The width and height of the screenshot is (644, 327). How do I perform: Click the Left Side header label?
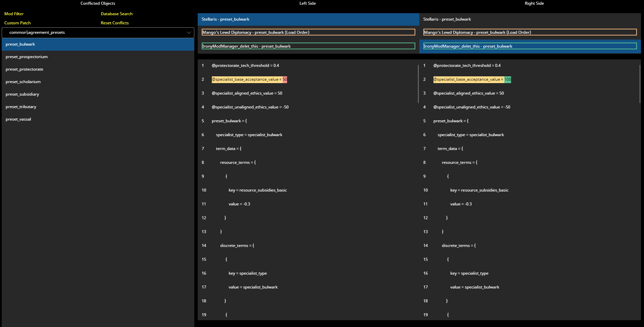pos(308,3)
